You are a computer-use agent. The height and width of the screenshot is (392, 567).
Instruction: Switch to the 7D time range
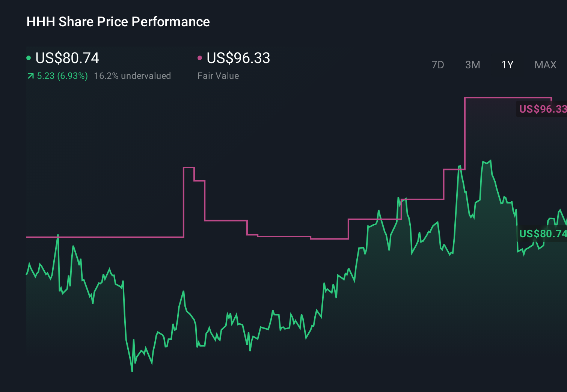pos(438,65)
